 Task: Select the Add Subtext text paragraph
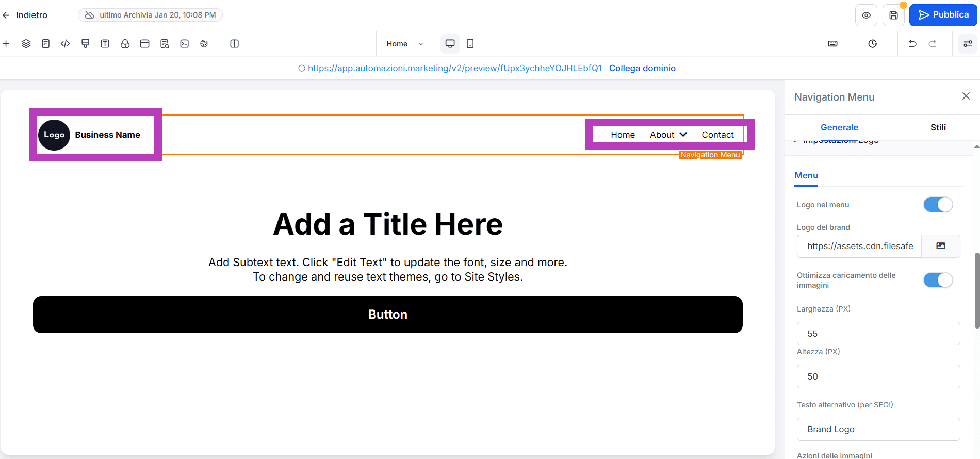388,270
